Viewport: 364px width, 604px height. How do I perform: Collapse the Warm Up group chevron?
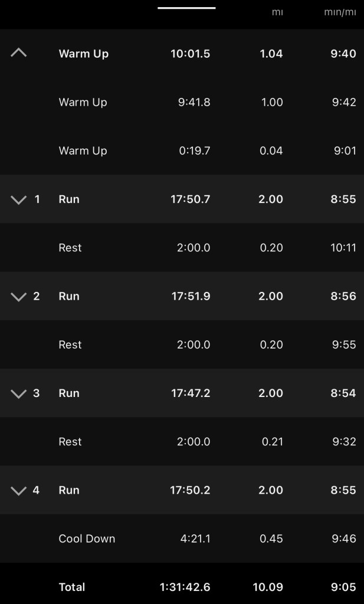pos(19,53)
